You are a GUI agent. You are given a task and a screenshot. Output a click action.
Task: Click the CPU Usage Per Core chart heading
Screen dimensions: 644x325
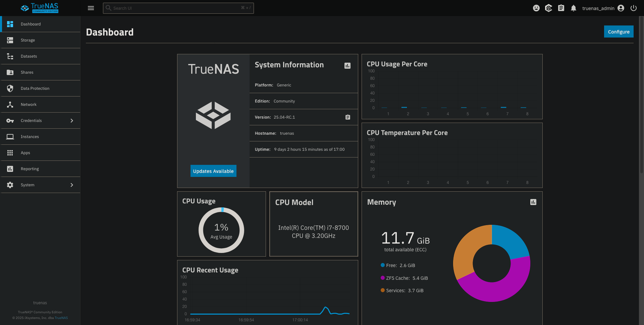(x=397, y=64)
